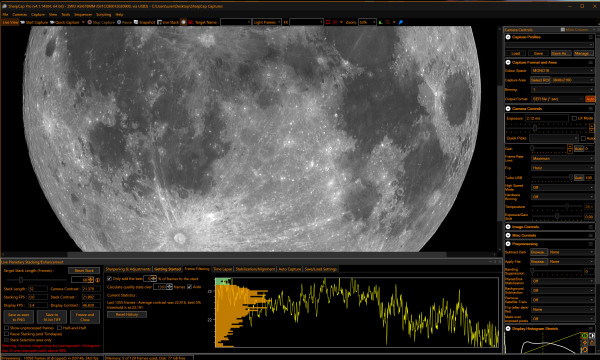Uncheck 'Only add the best' frames checkbox

click(109, 279)
